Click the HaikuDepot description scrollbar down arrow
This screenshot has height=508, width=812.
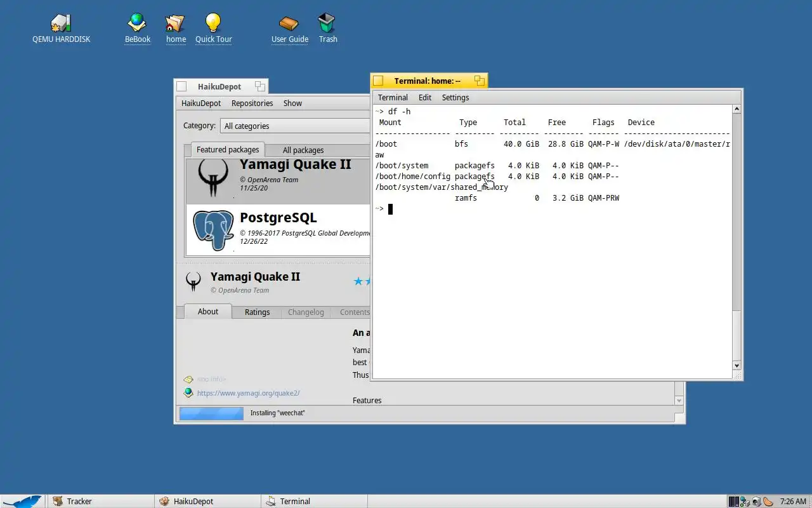[x=679, y=401]
